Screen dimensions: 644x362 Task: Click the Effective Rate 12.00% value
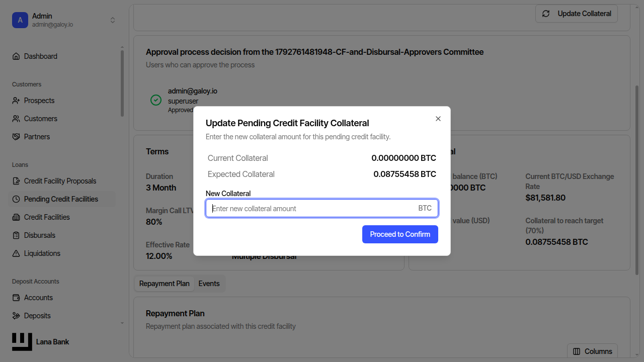(159, 256)
